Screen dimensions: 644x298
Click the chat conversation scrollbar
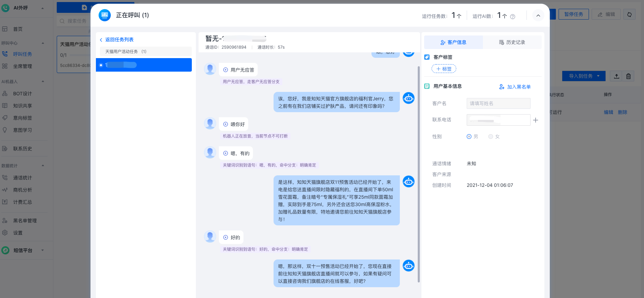coord(419,174)
